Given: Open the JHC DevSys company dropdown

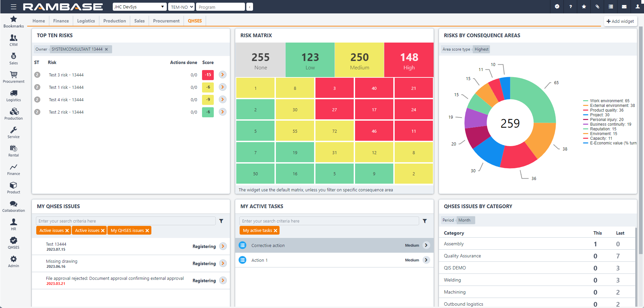Looking at the screenshot, I should click(139, 7).
